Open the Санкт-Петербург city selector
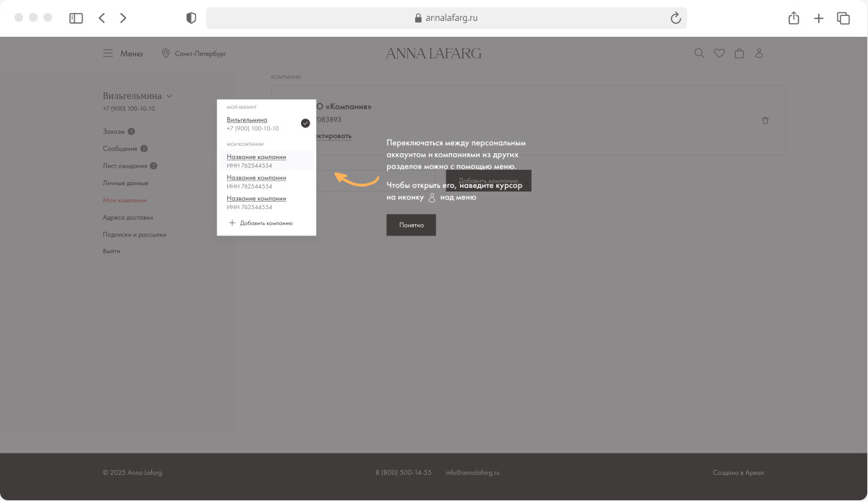 (x=194, y=53)
